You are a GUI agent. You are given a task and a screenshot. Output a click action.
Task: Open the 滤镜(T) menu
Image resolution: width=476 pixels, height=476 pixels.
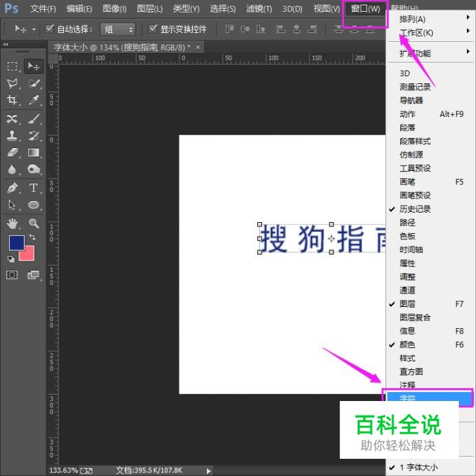pos(259,9)
